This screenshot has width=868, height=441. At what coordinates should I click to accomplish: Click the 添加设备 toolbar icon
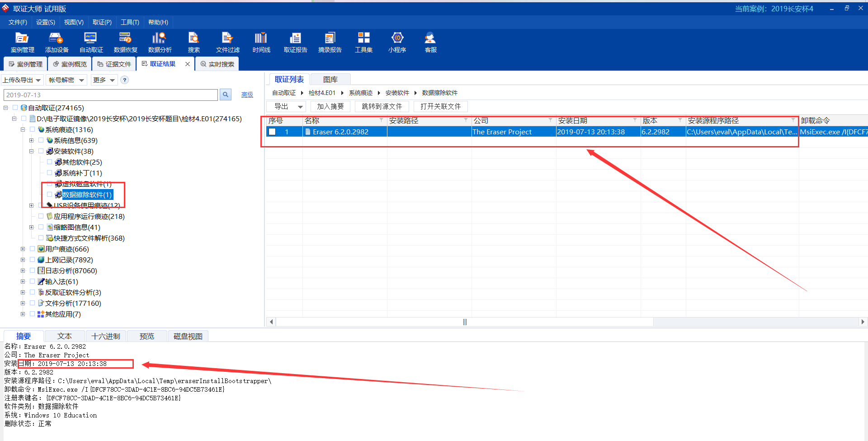pyautogui.click(x=57, y=43)
